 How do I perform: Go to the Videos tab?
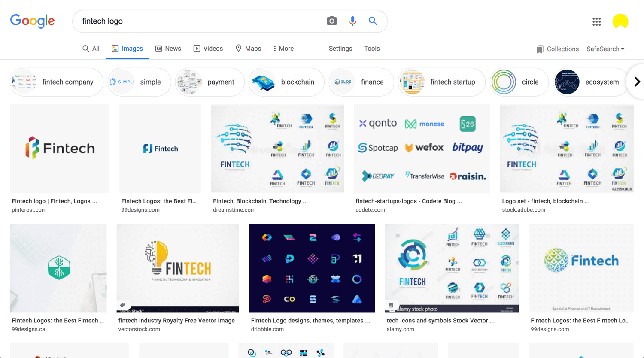[208, 49]
